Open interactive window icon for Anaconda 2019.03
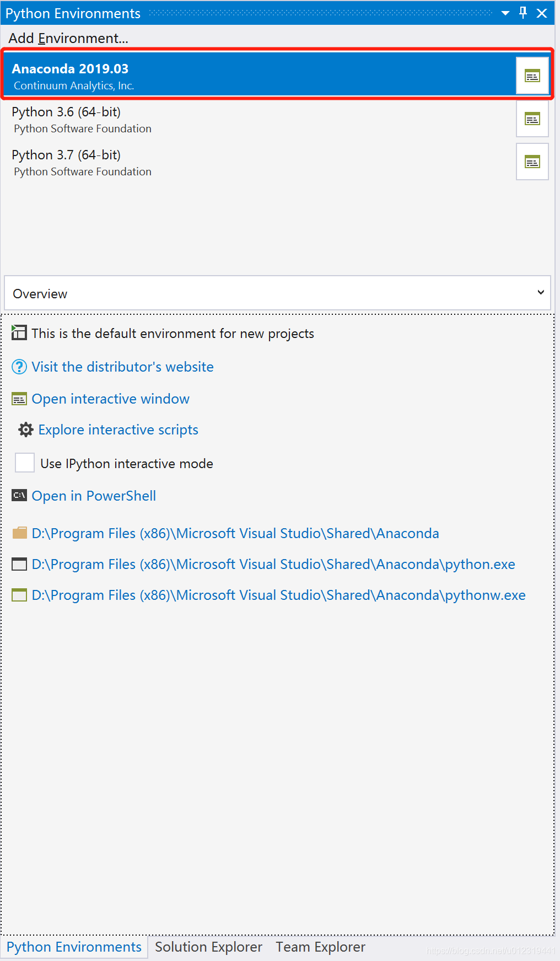This screenshot has height=961, width=560. 532,76
